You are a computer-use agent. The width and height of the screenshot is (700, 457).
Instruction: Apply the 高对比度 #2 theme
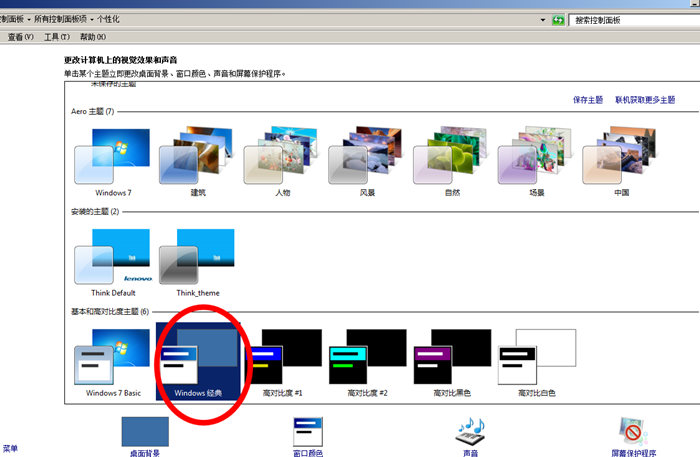(x=367, y=362)
